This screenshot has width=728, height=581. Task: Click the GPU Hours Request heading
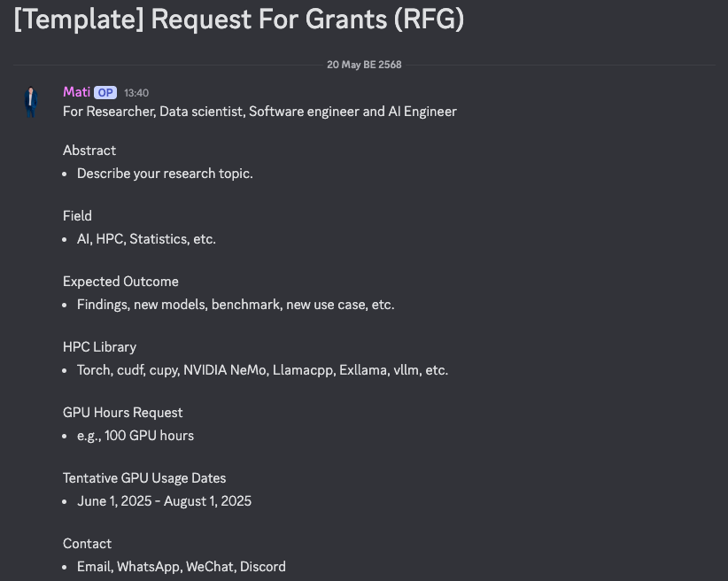tap(122, 413)
